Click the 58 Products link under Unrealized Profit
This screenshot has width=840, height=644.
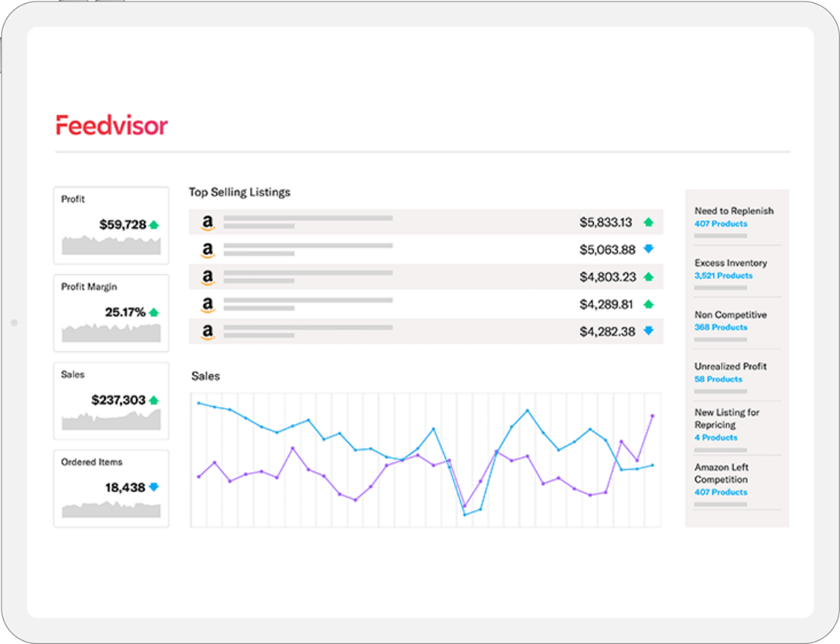pos(717,379)
